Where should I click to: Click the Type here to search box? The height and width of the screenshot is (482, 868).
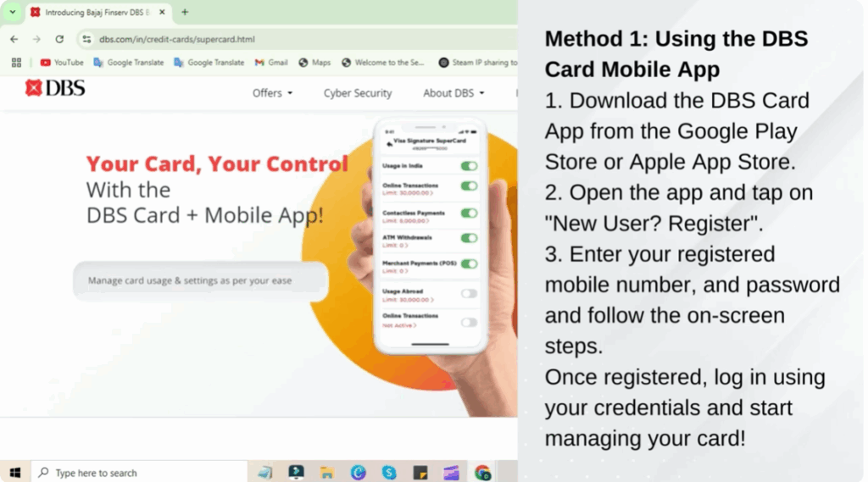tap(140, 473)
